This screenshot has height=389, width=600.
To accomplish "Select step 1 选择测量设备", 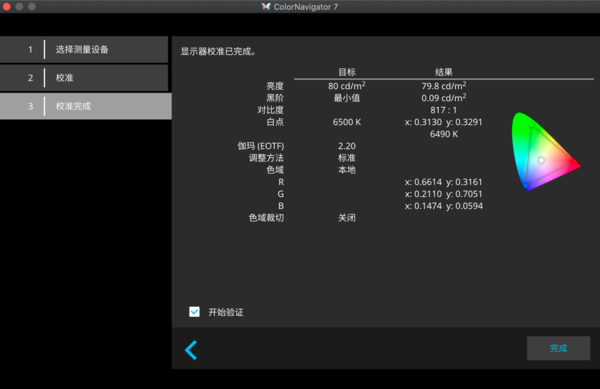I will (x=84, y=49).
